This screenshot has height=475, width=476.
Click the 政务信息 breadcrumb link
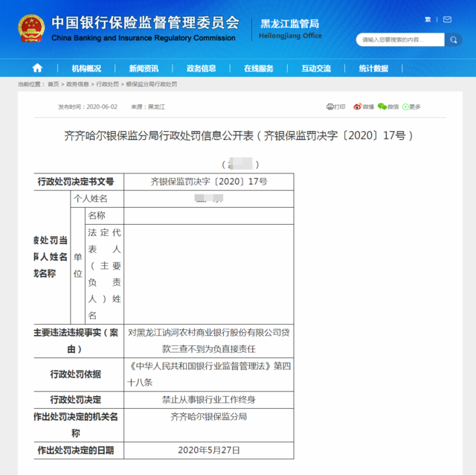click(x=78, y=85)
